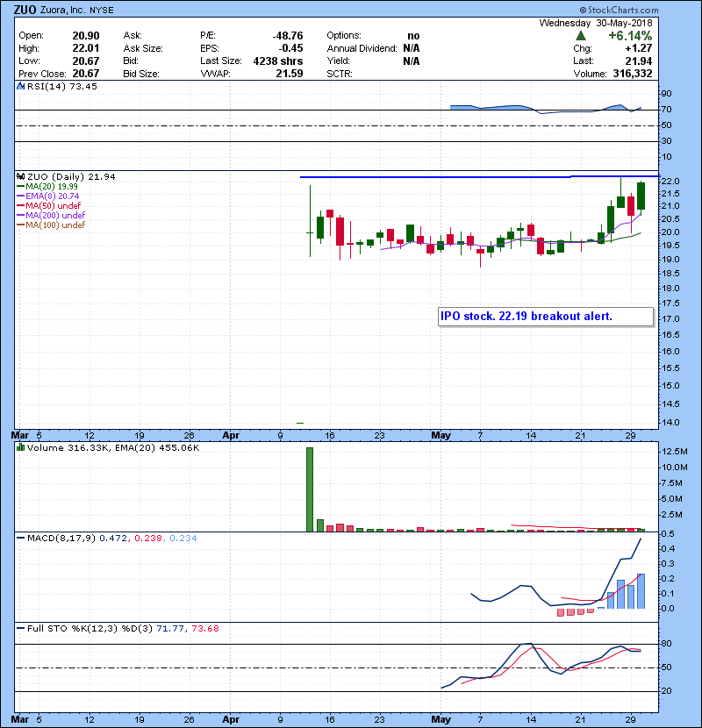Click the Ask Size label
The width and height of the screenshot is (702, 728).
click(x=143, y=48)
